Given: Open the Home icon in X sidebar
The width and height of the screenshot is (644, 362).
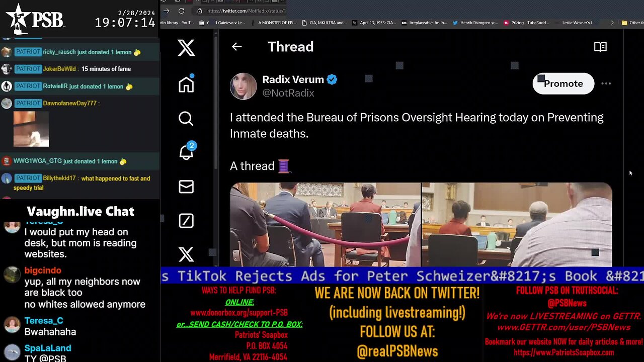Looking at the screenshot, I should coord(186,83).
